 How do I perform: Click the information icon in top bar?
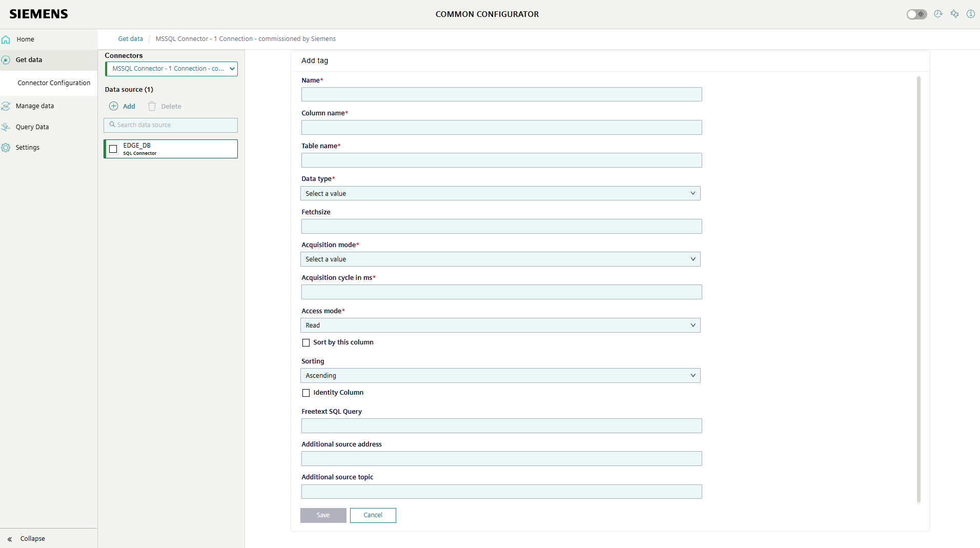(971, 14)
